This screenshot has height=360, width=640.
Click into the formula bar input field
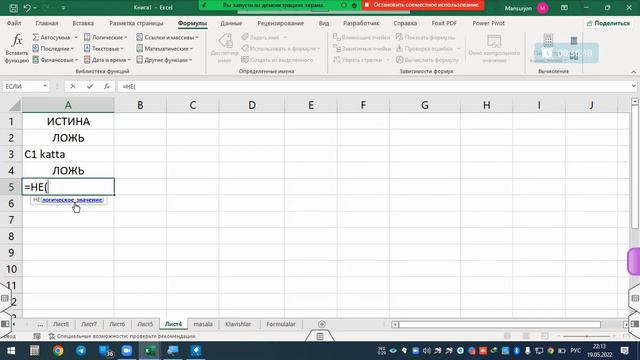pyautogui.click(x=373, y=86)
